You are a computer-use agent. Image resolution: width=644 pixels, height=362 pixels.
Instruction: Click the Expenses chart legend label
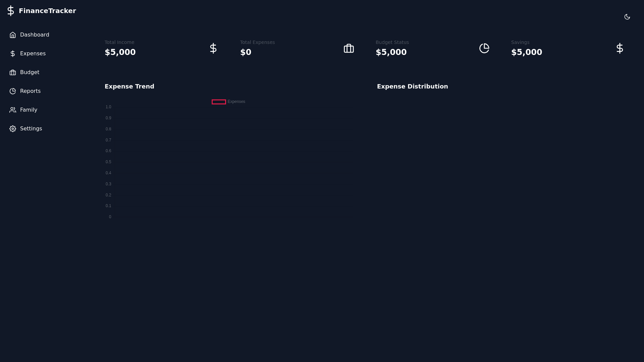pyautogui.click(x=236, y=102)
